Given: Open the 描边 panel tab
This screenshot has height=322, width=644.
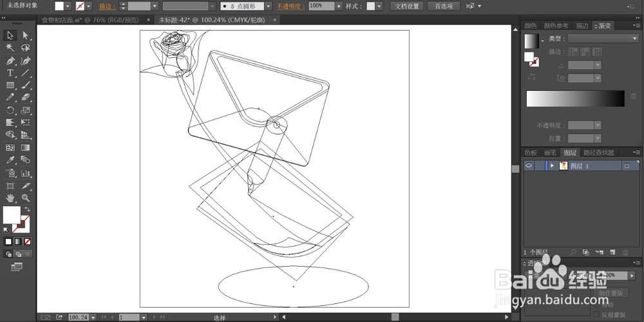Looking at the screenshot, I should 582,26.
